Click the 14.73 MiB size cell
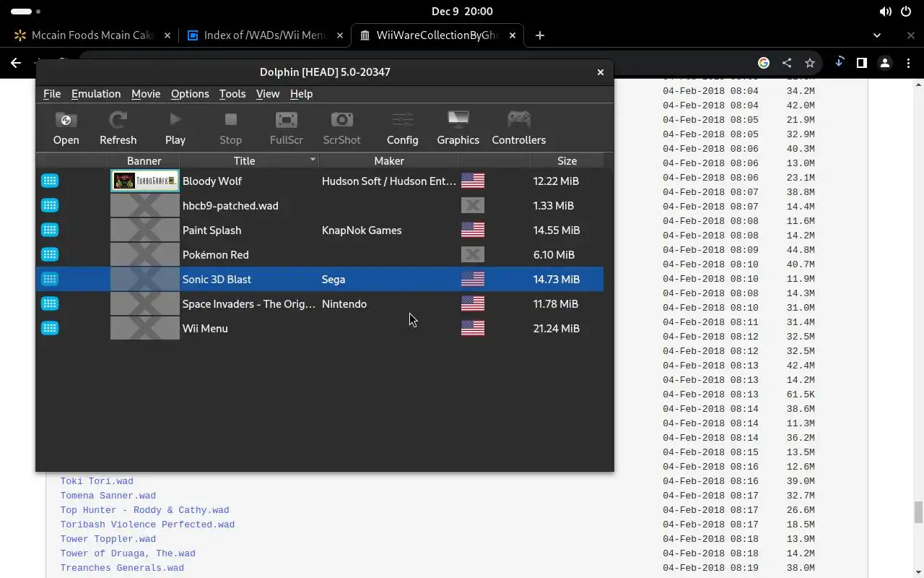Screen dimensions: 924x578 pyautogui.click(x=557, y=280)
